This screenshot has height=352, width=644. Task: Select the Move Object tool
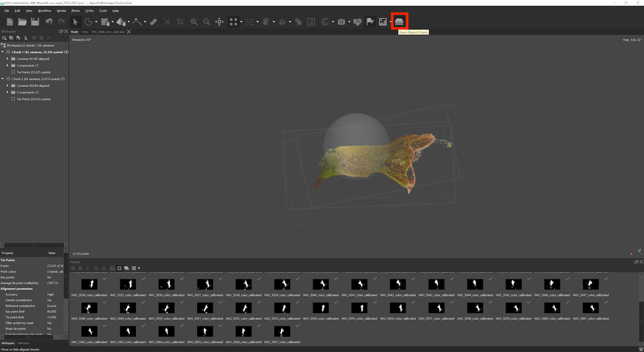(121, 22)
